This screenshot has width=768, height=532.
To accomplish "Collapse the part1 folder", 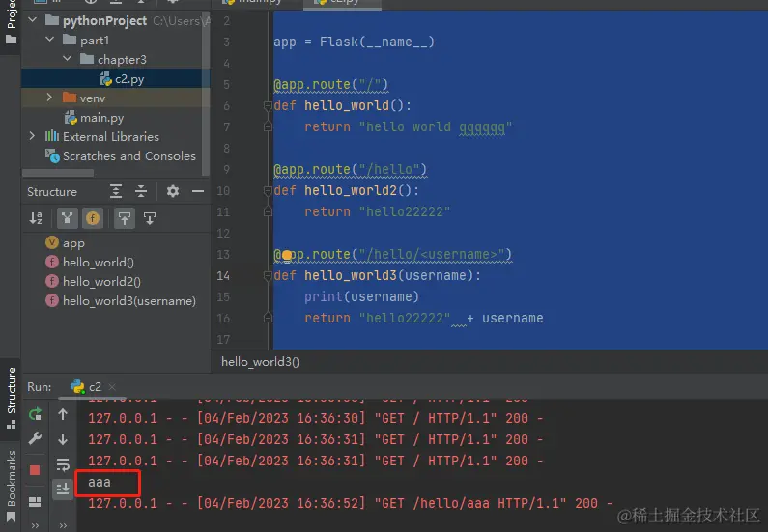I will tap(50, 40).
